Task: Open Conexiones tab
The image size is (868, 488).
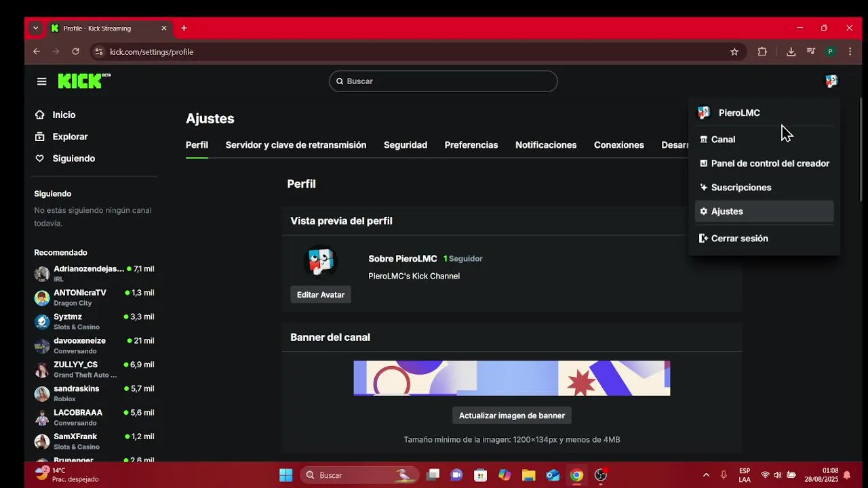Action: (619, 145)
